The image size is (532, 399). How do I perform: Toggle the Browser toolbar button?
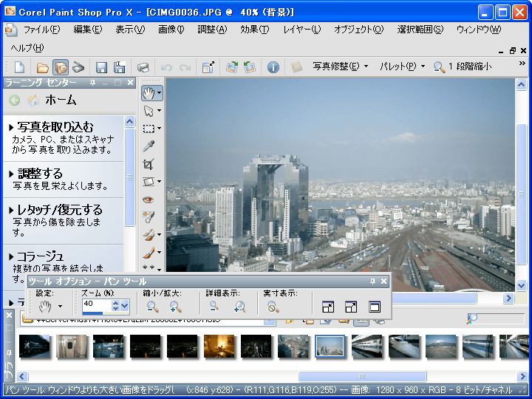coord(61,66)
